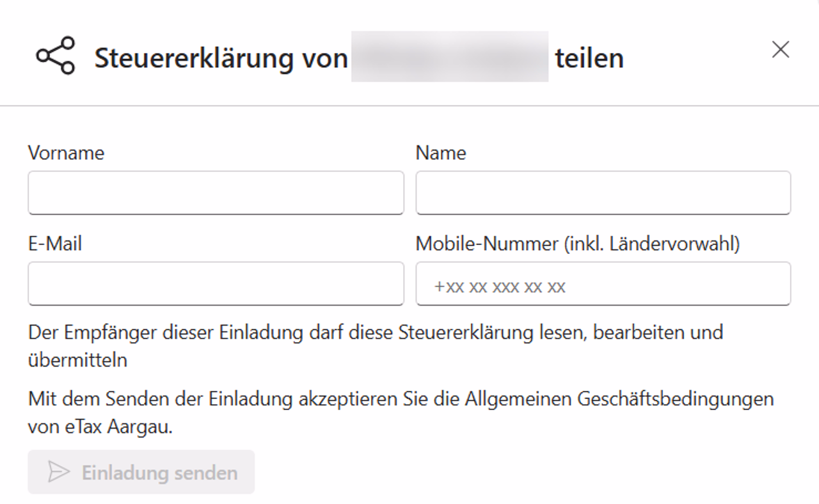Focus the Mobile-Nummer phone field
The image size is (819, 504).
click(x=603, y=283)
